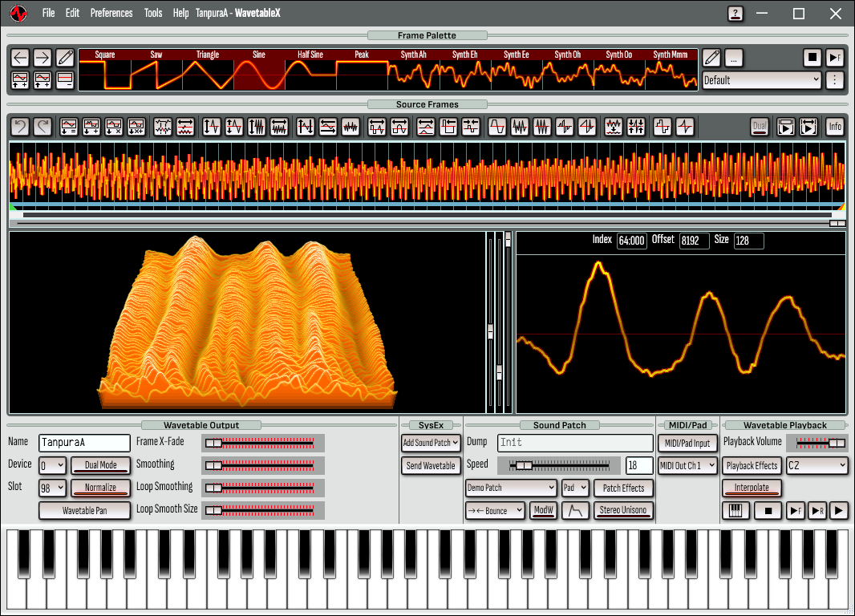The width and height of the screenshot is (855, 616).
Task: Open the Edit menu
Action: pyautogui.click(x=72, y=13)
